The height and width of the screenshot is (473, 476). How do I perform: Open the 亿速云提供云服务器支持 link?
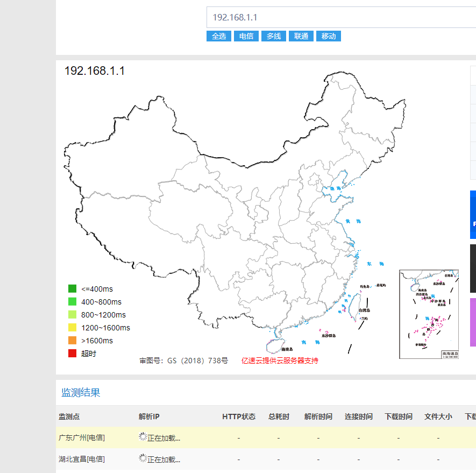pyautogui.click(x=280, y=361)
